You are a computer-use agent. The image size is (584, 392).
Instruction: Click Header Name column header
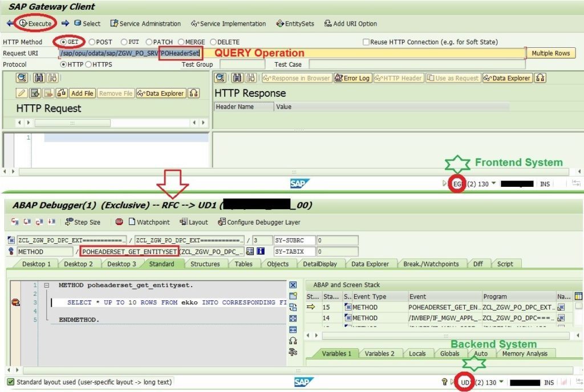(x=244, y=107)
